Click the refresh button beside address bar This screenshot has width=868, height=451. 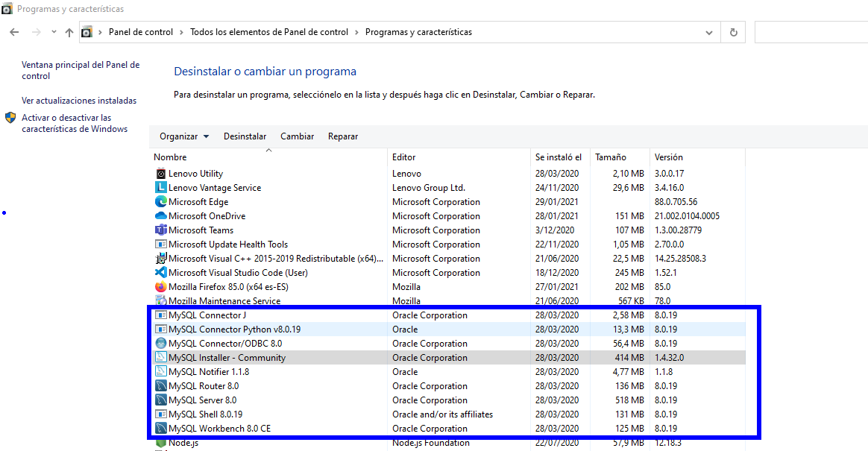pyautogui.click(x=734, y=32)
